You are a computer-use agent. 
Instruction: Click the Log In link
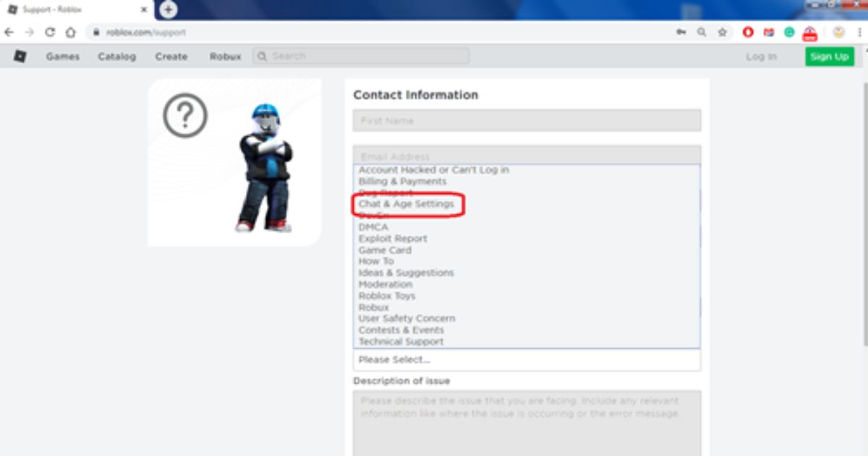point(761,56)
